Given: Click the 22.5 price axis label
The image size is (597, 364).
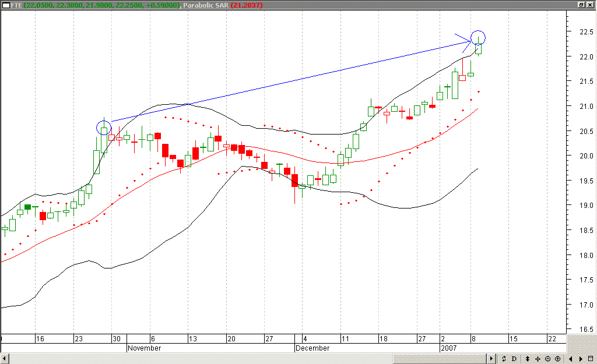Looking at the screenshot, I should point(587,32).
